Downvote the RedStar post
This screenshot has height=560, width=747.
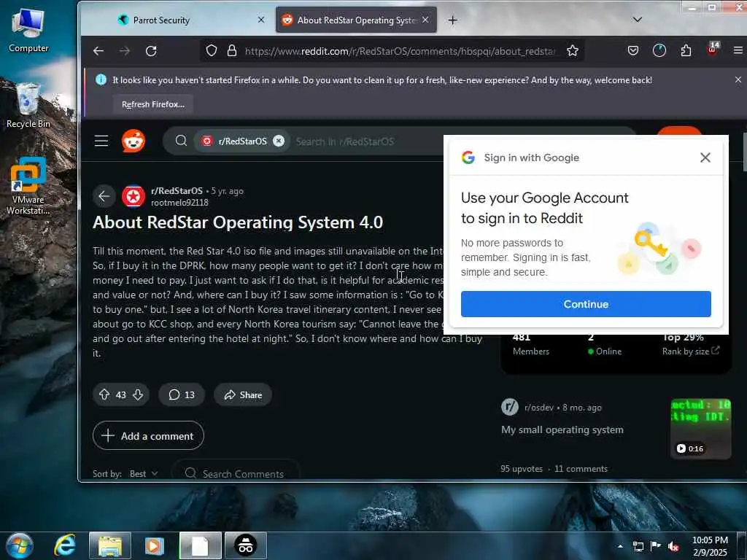point(138,394)
